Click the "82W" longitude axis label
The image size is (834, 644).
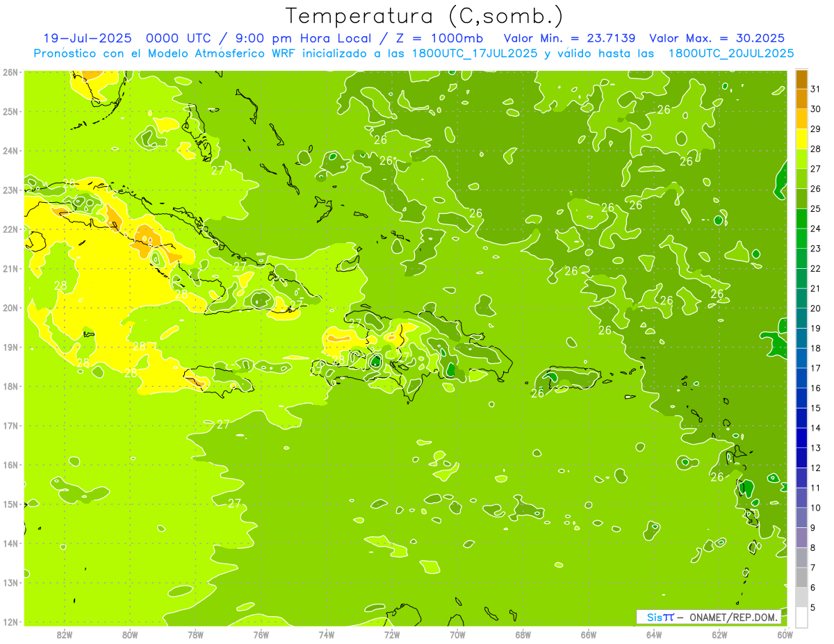click(x=64, y=634)
